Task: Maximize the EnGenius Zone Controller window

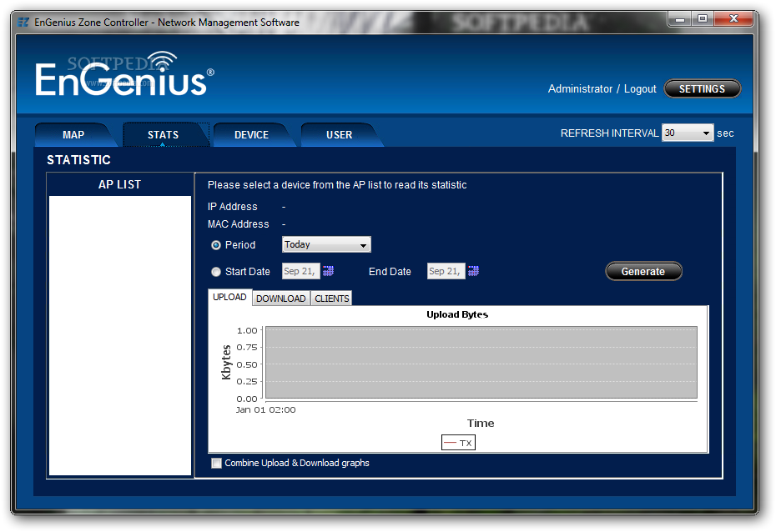Action: (x=703, y=19)
